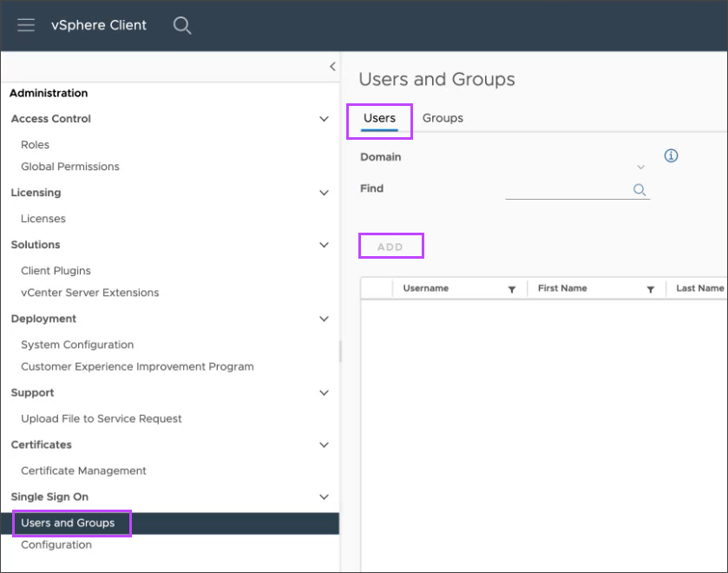This screenshot has width=728, height=573.
Task: Collapse the Certificates section chevron
Action: click(325, 445)
